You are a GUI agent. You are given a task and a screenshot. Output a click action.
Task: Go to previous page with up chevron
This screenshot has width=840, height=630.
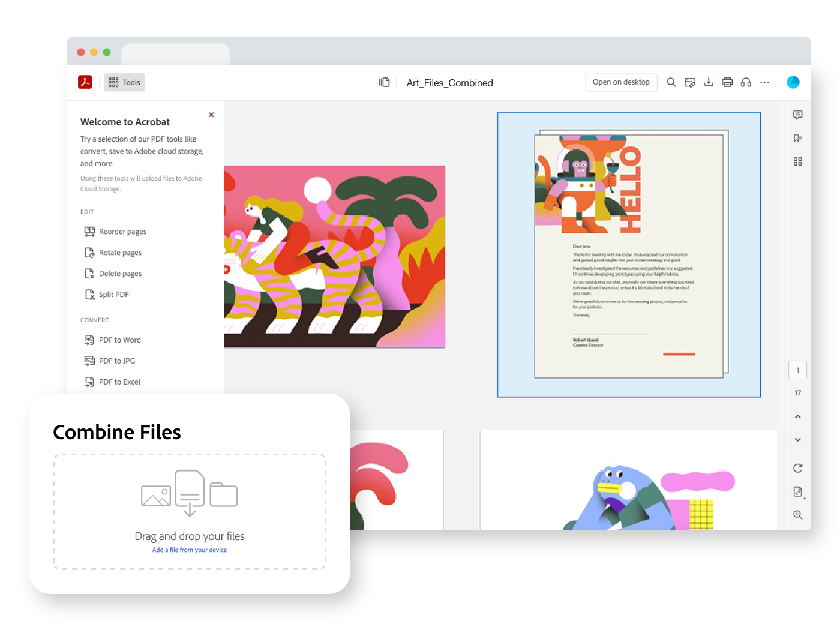[x=798, y=416]
